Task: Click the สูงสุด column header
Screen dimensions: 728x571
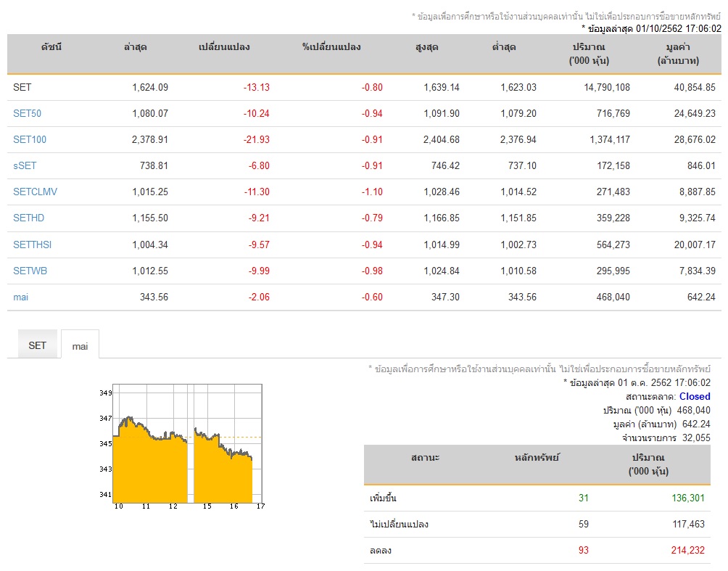Action: [426, 47]
